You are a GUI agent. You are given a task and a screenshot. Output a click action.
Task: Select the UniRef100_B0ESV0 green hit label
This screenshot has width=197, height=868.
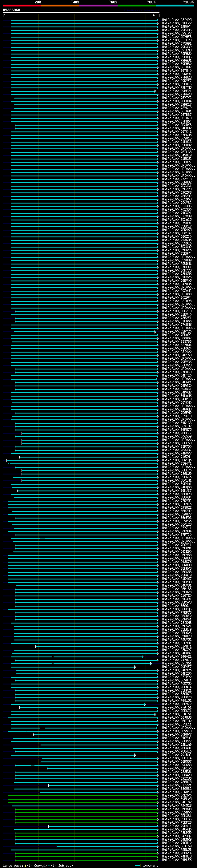176,795
